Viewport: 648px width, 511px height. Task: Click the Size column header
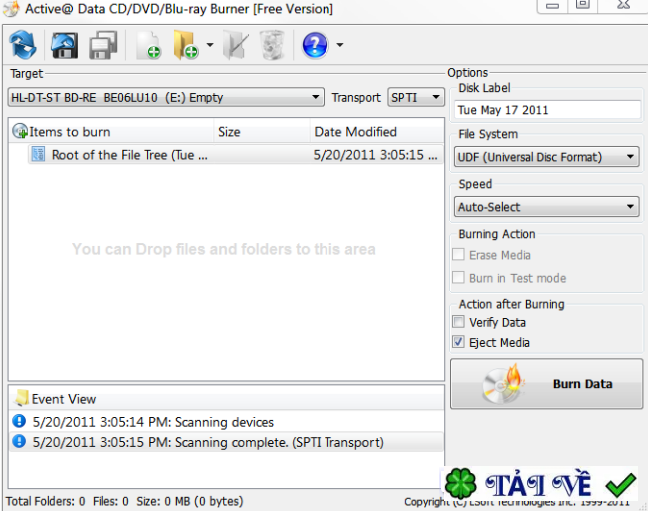[x=262, y=132]
